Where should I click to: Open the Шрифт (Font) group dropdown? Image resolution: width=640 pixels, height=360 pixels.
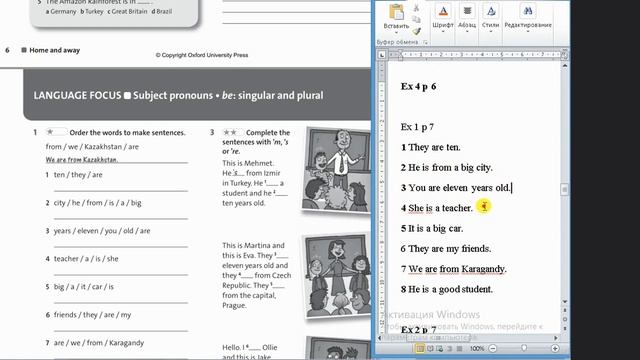[x=443, y=18]
